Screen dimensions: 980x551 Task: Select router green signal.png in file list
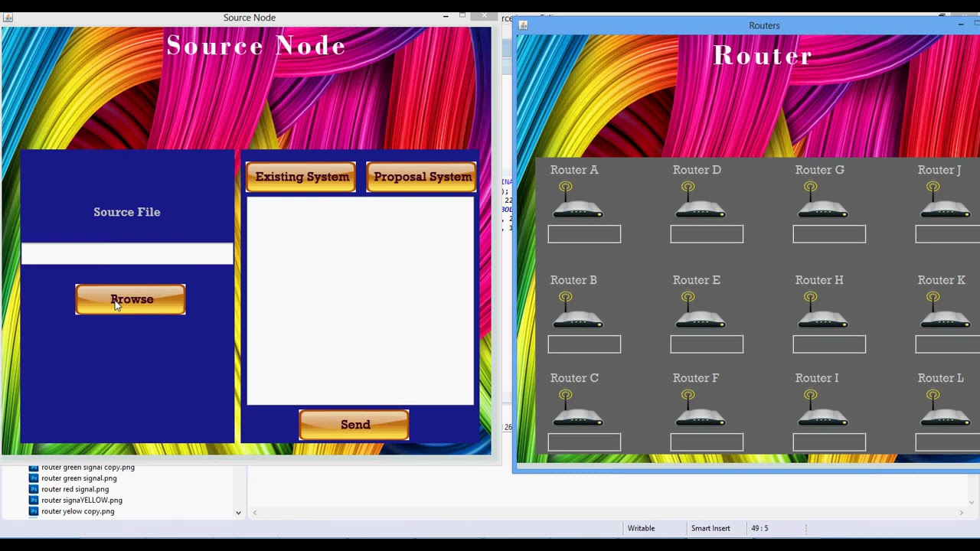point(79,478)
